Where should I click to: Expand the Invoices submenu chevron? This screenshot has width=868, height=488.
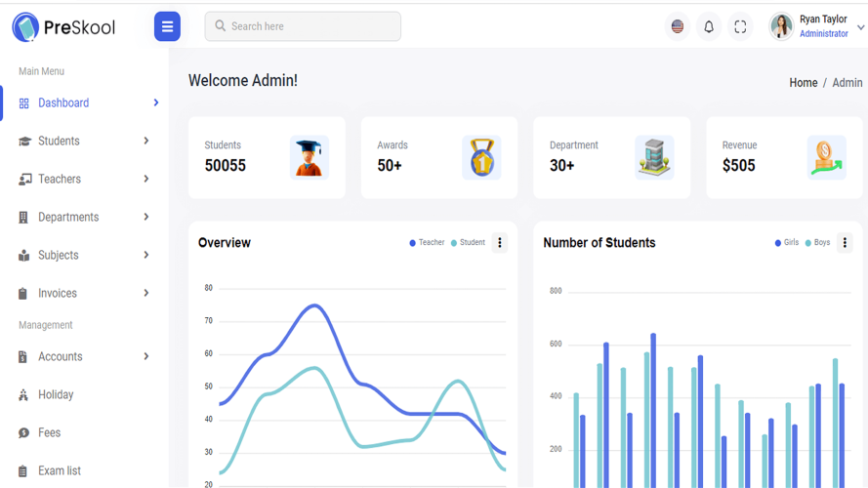coord(146,293)
